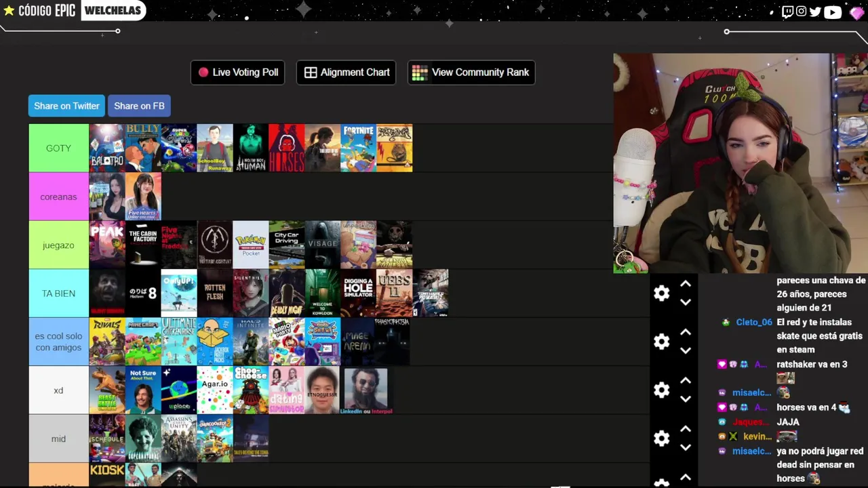Select the Assassin's Creed Unity tile
Viewport: 868px width, 488px height.
pos(179,439)
